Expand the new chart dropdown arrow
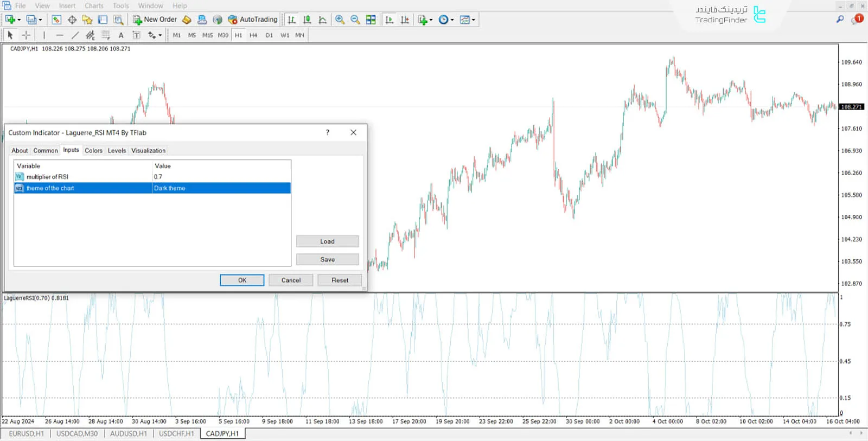Image resolution: width=868 pixels, height=441 pixels. 19,20
